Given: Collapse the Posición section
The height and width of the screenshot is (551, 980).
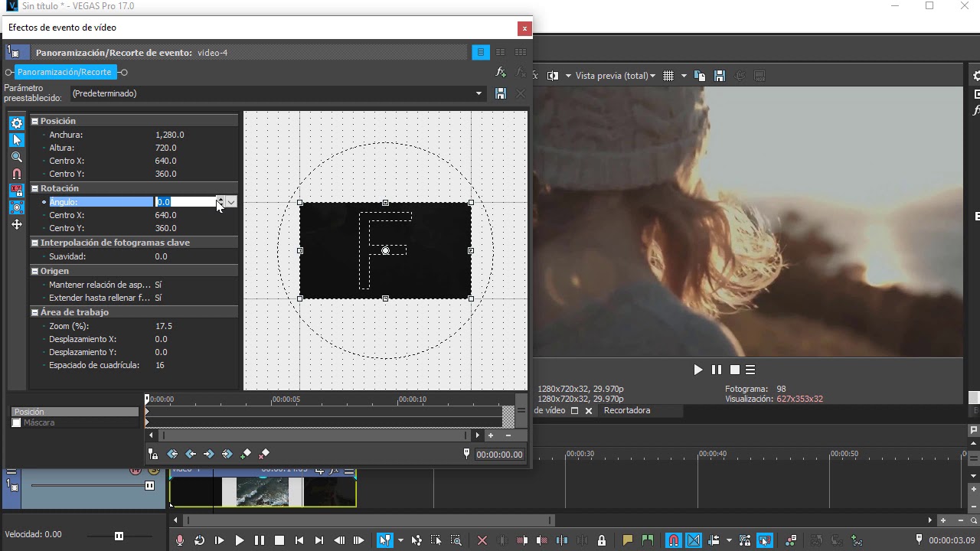Looking at the screenshot, I should click(34, 121).
